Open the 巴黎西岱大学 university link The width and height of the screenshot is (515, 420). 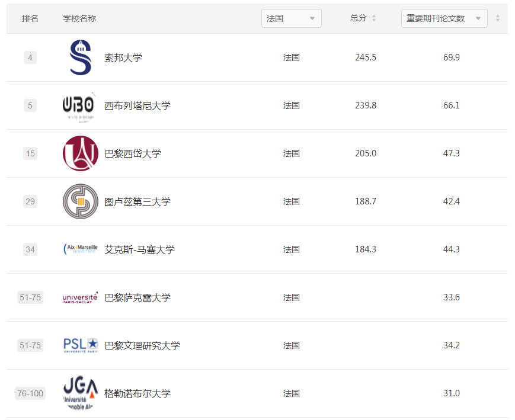pos(133,153)
